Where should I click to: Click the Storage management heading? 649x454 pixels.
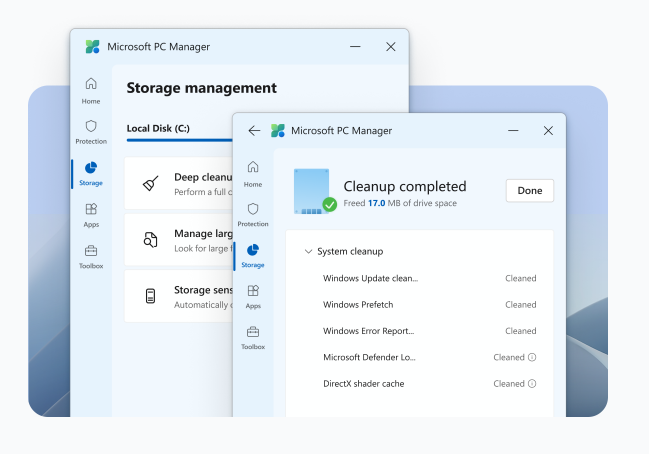pyautogui.click(x=202, y=88)
